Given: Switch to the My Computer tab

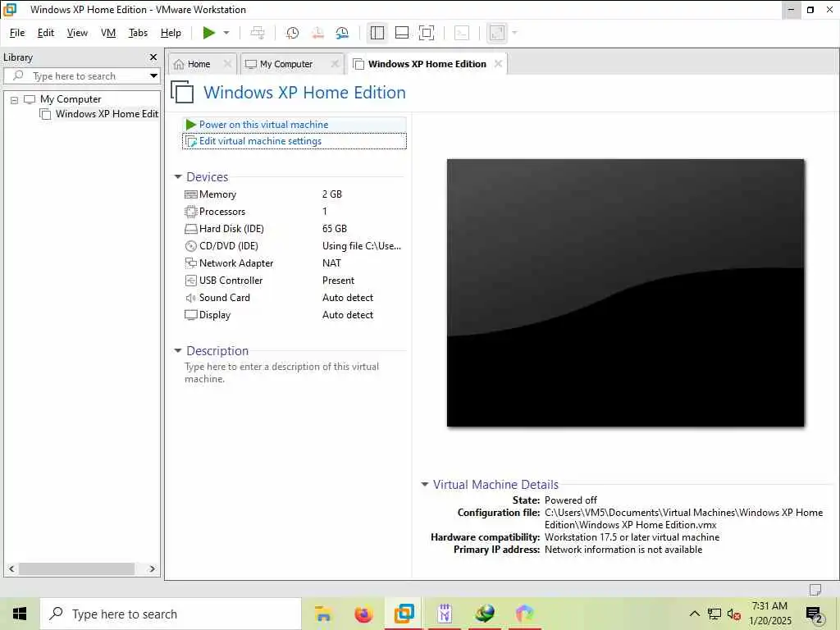Looking at the screenshot, I should point(286,64).
